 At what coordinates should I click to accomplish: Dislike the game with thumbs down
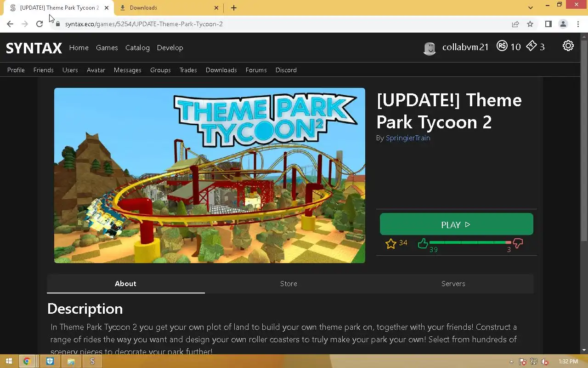point(518,243)
